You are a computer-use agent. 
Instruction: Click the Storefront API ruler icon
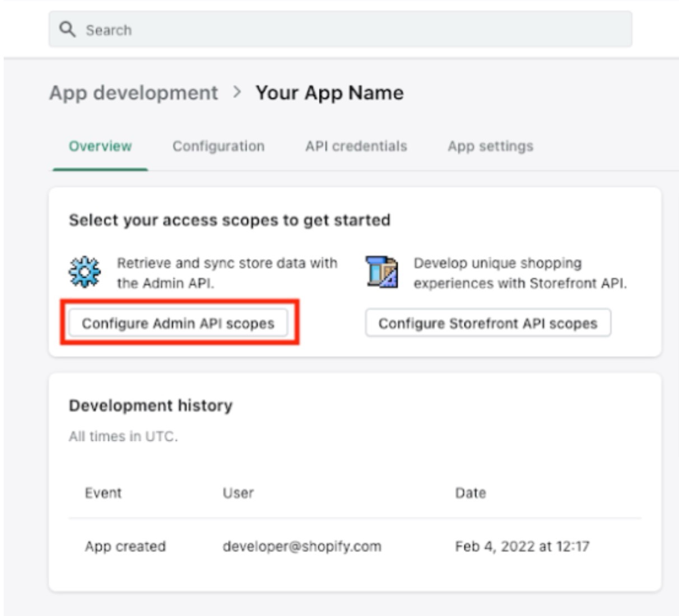coord(382,272)
